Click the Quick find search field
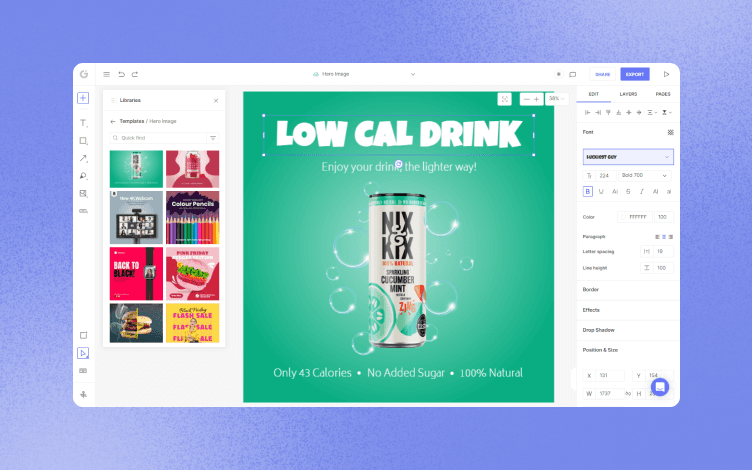This screenshot has height=470, width=752. 158,138
